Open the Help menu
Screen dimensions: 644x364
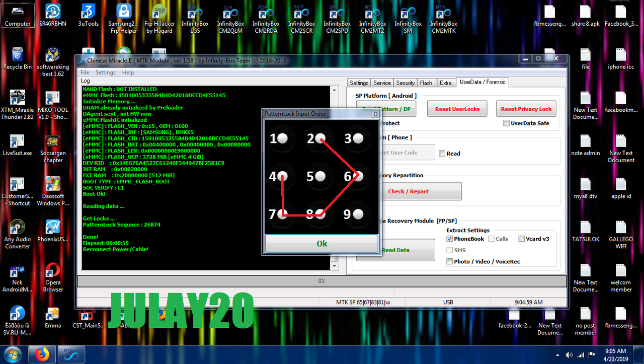(x=128, y=72)
